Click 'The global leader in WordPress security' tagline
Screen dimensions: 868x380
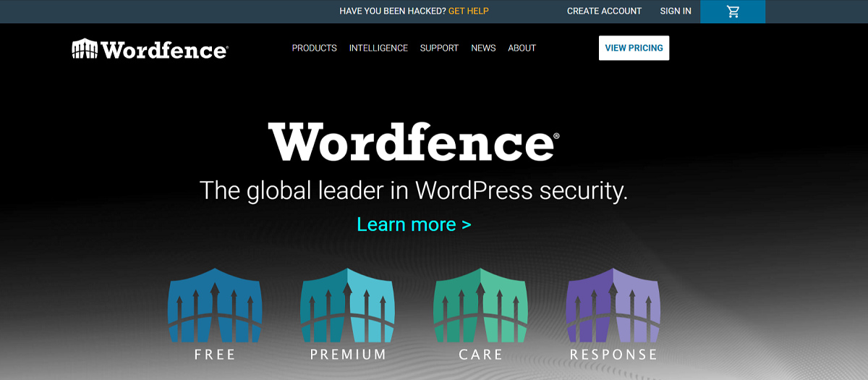(414, 190)
